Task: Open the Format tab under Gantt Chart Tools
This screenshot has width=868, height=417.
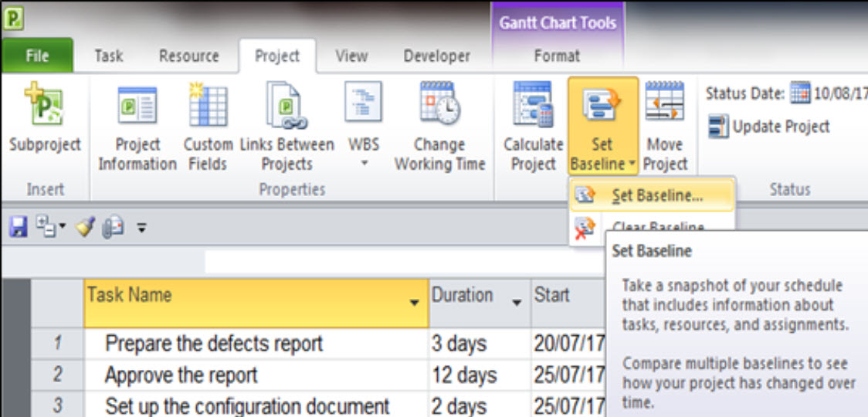Action: tap(557, 56)
